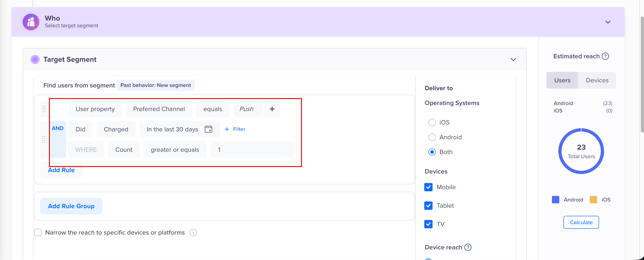Click the plus icon next to Push

pos(272,109)
